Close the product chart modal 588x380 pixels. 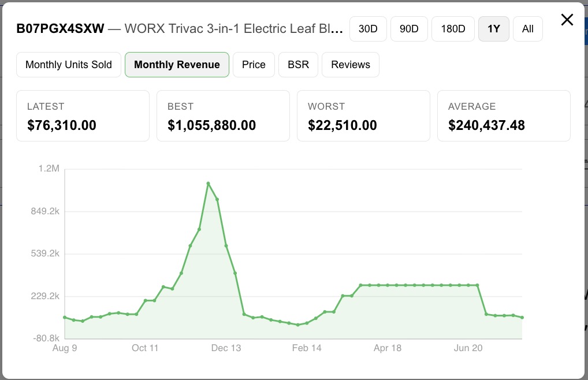pyautogui.click(x=567, y=20)
